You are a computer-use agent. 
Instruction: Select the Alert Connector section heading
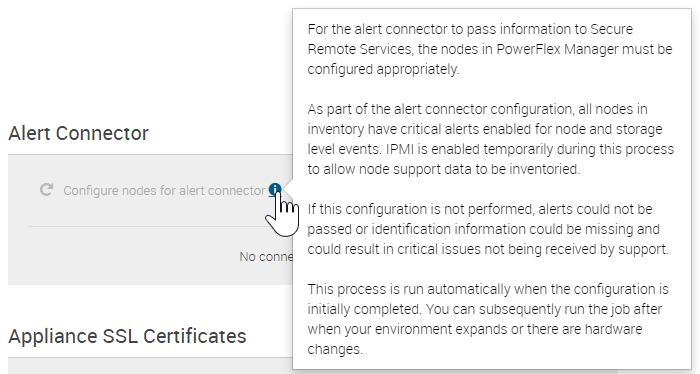78,133
